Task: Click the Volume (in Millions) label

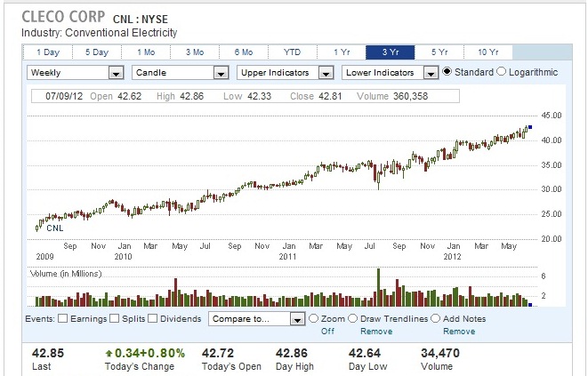Action: point(66,274)
